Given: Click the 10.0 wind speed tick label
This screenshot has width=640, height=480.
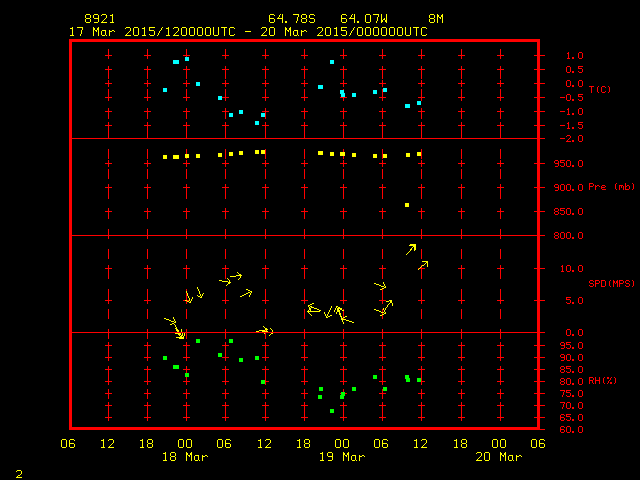Looking at the screenshot, I should tap(571, 269).
